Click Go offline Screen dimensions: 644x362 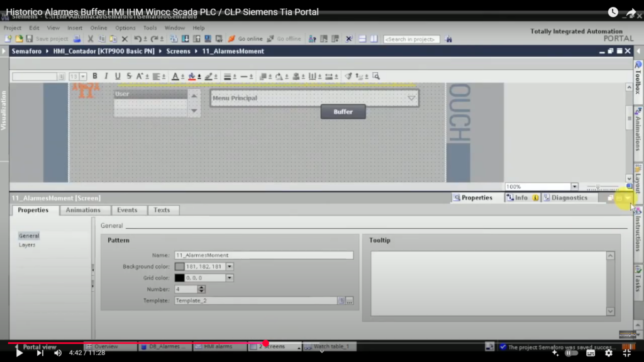click(284, 39)
